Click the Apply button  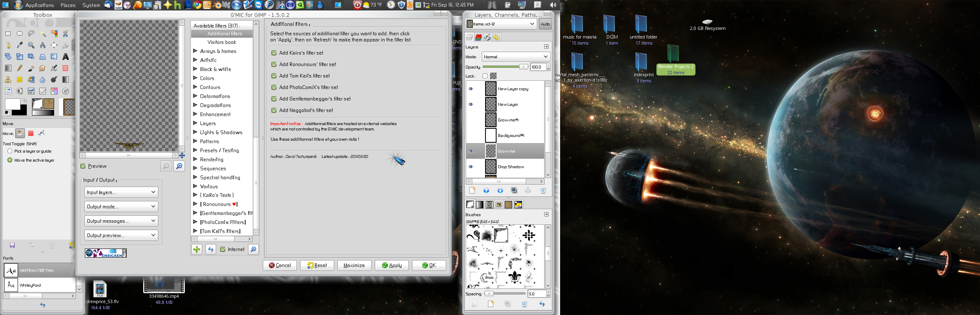[x=392, y=265]
